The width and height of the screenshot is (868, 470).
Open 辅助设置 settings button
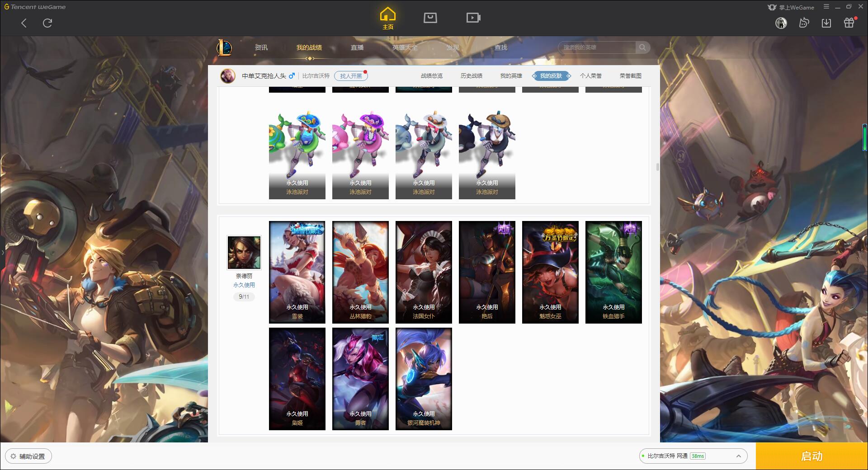point(28,456)
